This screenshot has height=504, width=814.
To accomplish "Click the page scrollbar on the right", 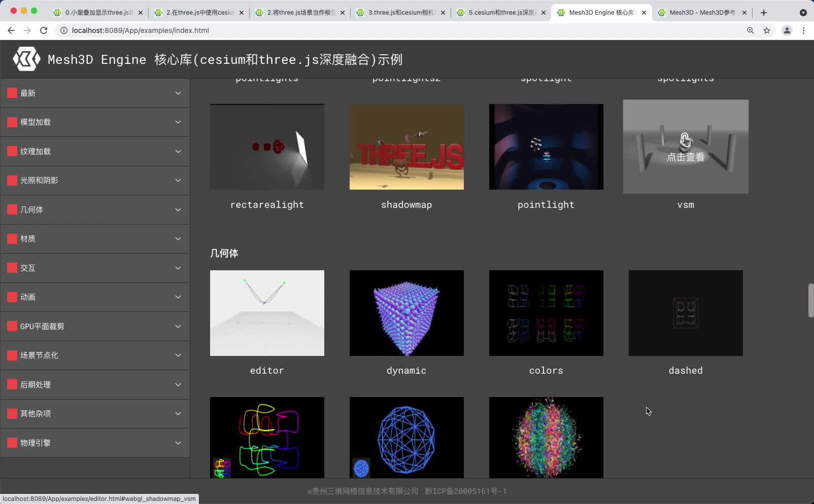I will 810,300.
